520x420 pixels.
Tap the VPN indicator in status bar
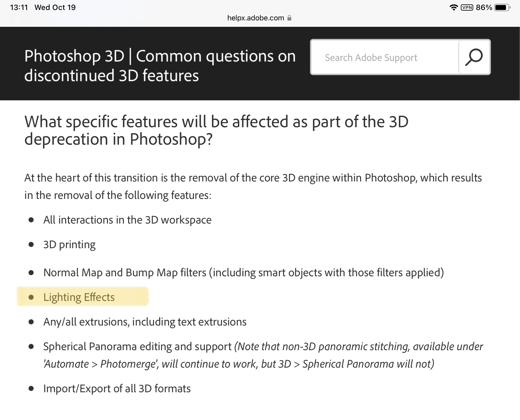tap(467, 7)
